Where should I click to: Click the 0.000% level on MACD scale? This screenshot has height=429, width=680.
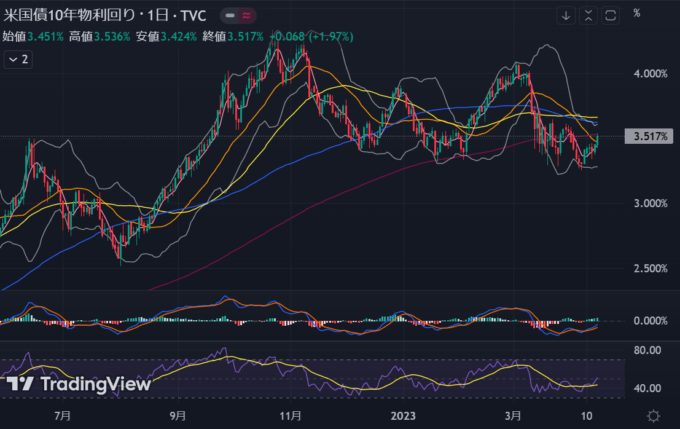648,321
